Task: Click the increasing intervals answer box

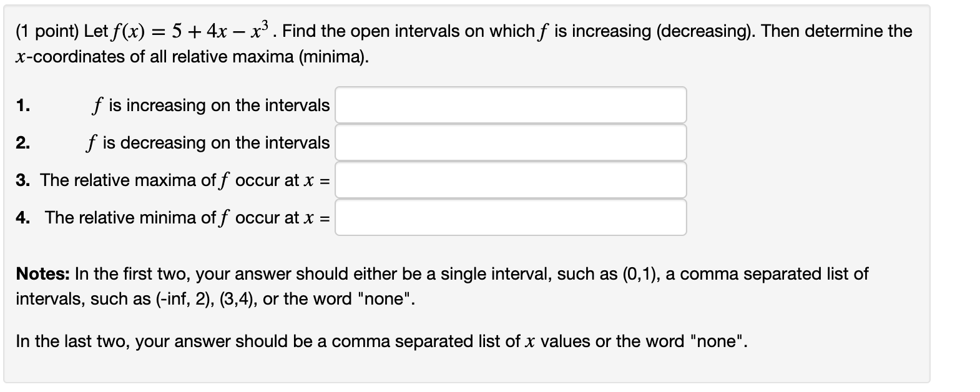Action: pyautogui.click(x=510, y=104)
